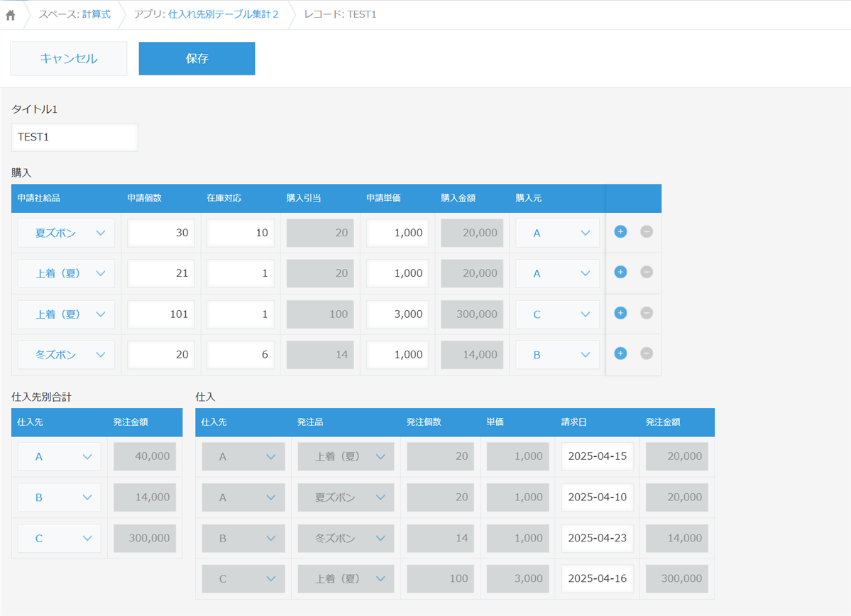Add a row after 冬ズボン purchase row

tap(620, 353)
